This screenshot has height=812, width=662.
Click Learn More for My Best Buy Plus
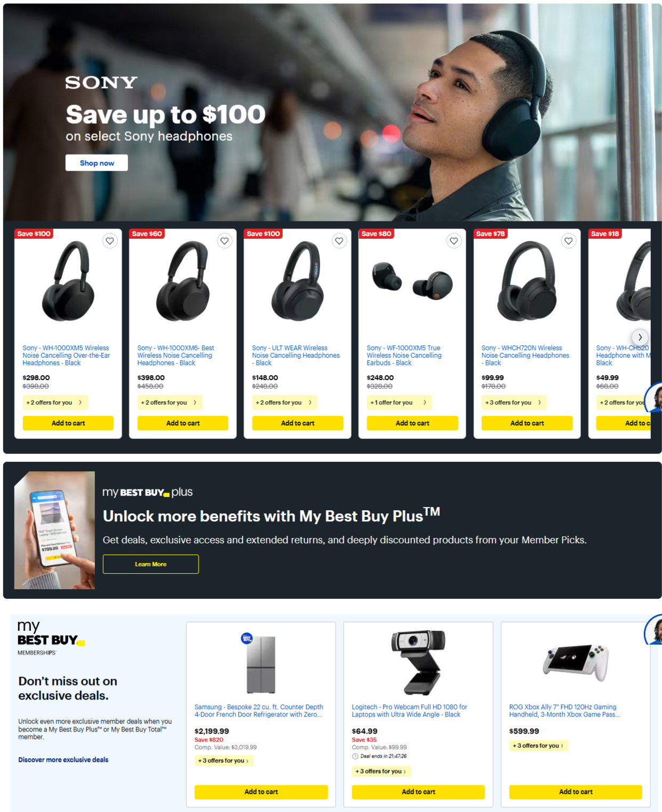pyautogui.click(x=150, y=564)
